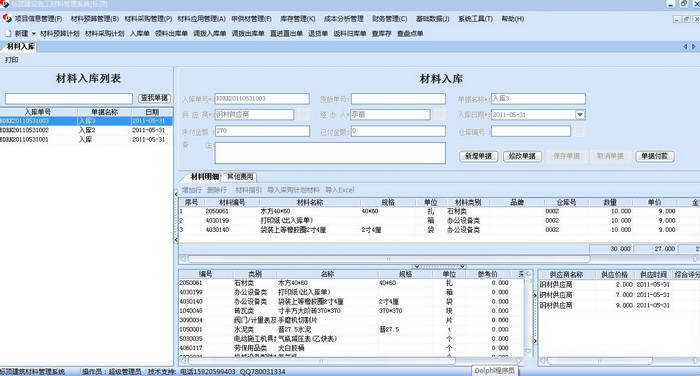700x376 pixels.
Task: Click the new document icon beside 新建
Action: click(x=8, y=33)
